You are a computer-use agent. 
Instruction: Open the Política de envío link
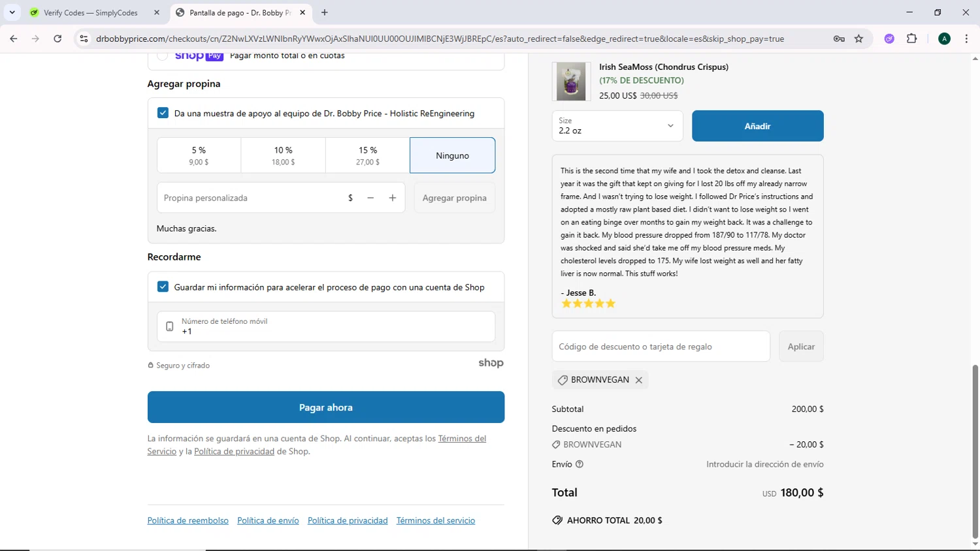[x=268, y=521]
